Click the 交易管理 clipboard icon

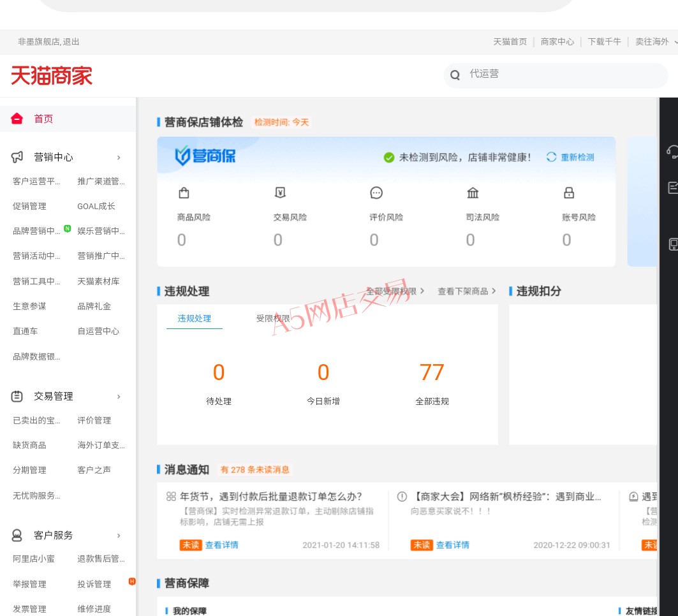[17, 396]
